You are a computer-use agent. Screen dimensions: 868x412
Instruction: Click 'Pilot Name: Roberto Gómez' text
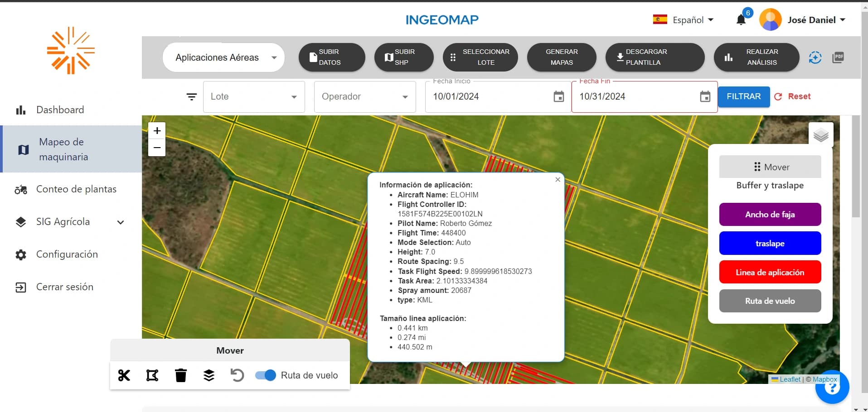click(445, 224)
